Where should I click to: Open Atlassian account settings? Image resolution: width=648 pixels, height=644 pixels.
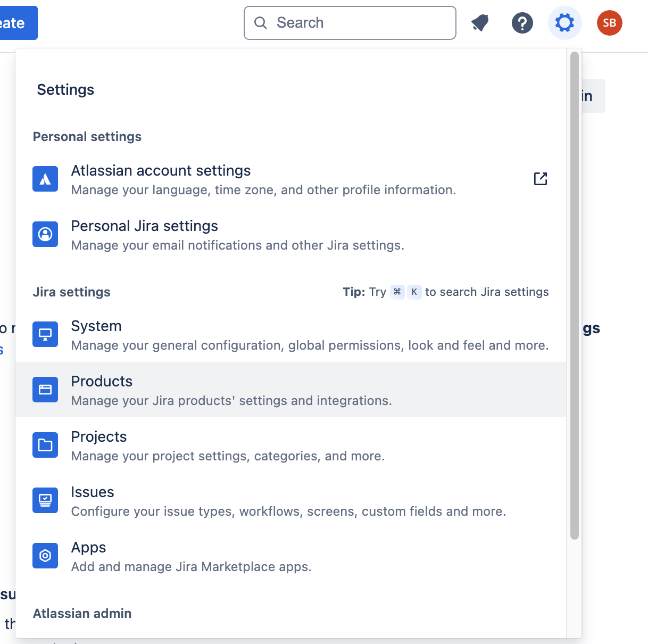[x=161, y=171]
